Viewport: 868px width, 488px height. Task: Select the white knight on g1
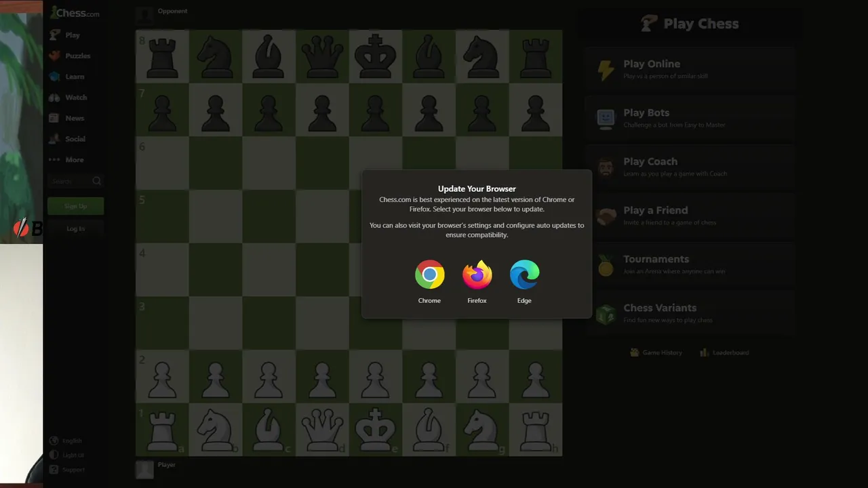482,430
